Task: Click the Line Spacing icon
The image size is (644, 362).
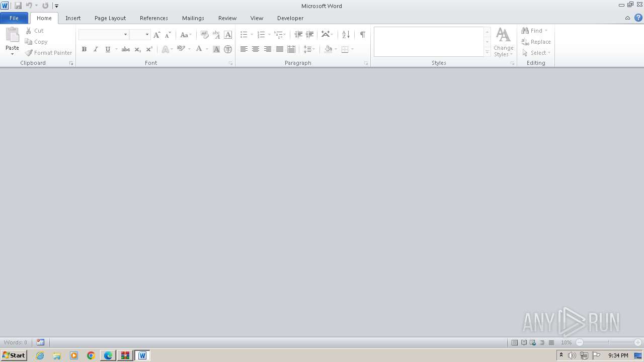Action: 307,49
